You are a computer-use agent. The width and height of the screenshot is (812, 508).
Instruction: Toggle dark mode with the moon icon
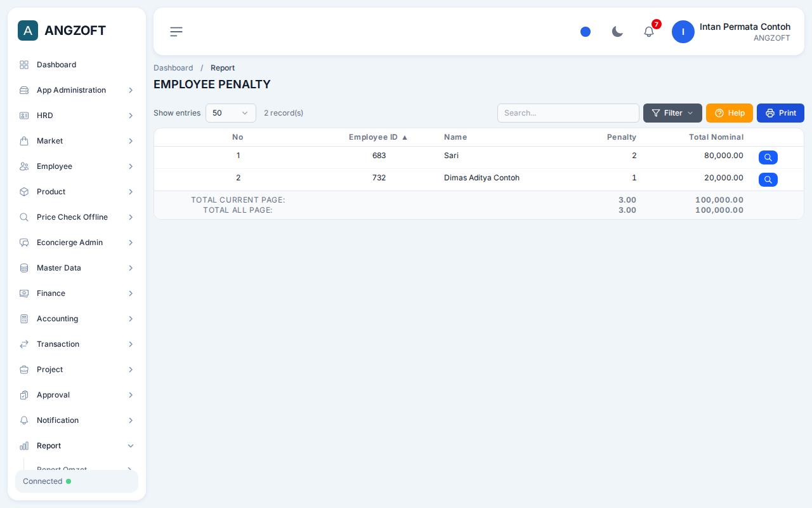pyautogui.click(x=617, y=32)
